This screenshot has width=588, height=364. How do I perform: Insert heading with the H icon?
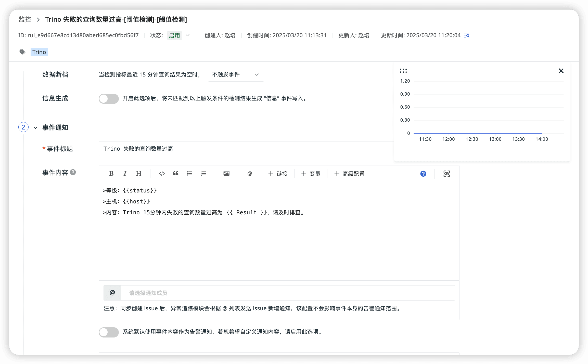(138, 174)
